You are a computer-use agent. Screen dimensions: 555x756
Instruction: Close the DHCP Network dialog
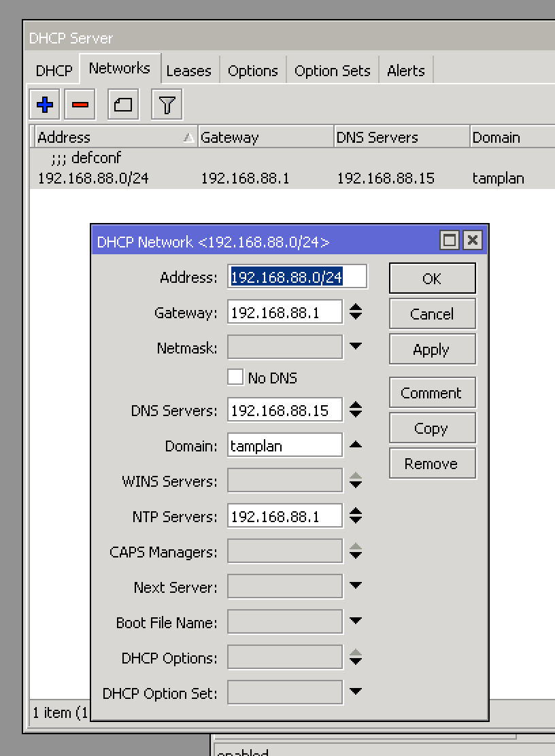(473, 240)
